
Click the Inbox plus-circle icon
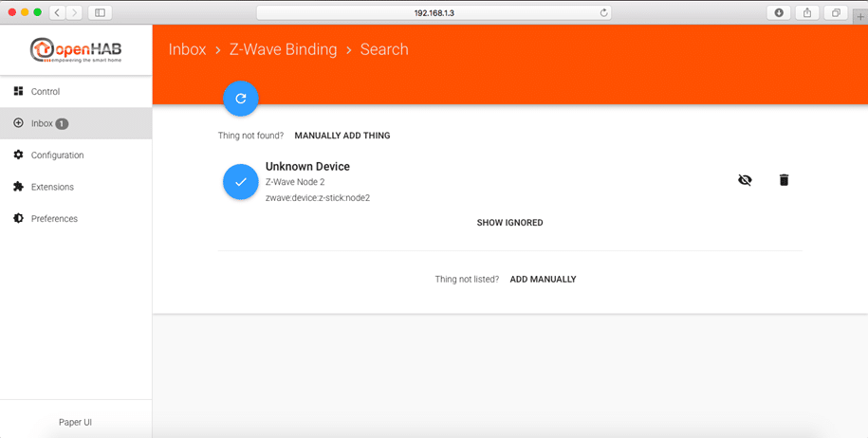[18, 123]
